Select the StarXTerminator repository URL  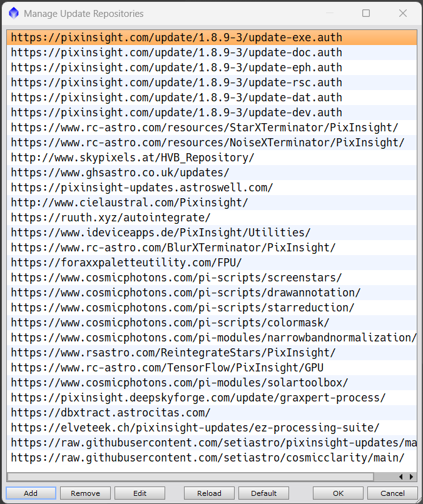click(x=211, y=128)
